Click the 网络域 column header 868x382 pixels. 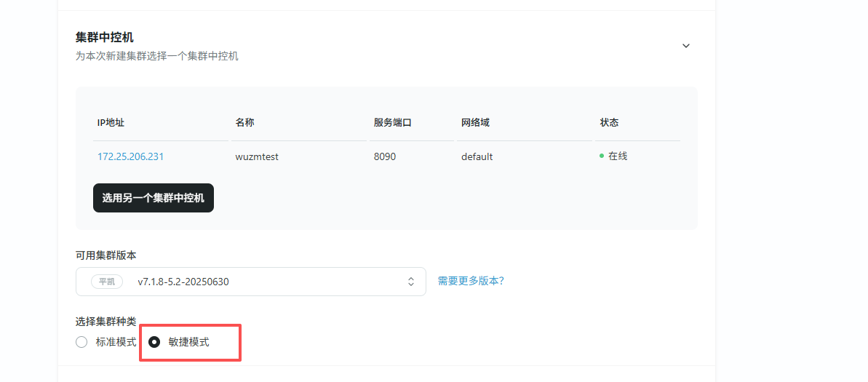pyautogui.click(x=475, y=122)
